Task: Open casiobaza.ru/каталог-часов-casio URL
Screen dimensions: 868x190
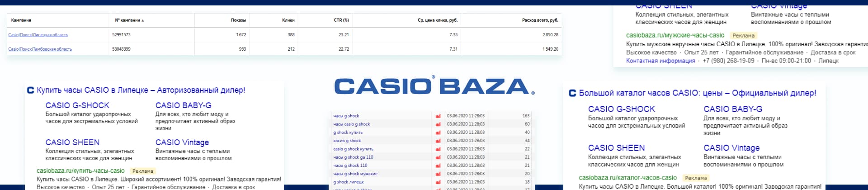Action: pyautogui.click(x=628, y=178)
